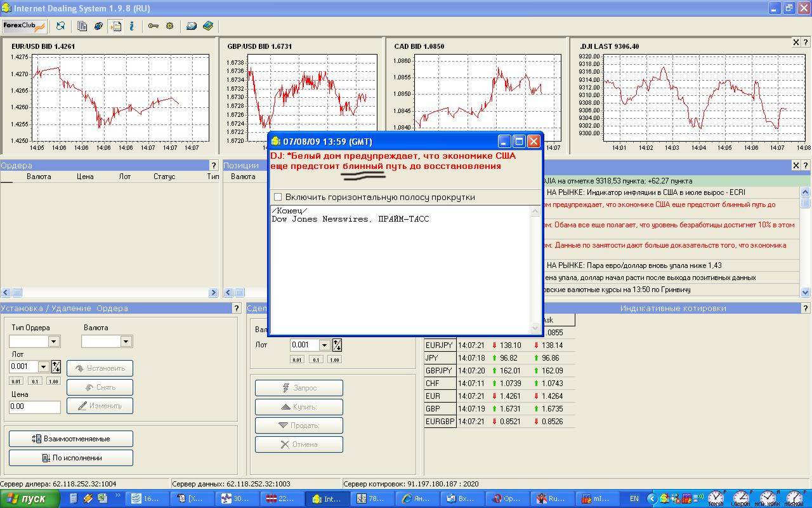Open the ECRI inflation indicator news item

click(x=671, y=192)
